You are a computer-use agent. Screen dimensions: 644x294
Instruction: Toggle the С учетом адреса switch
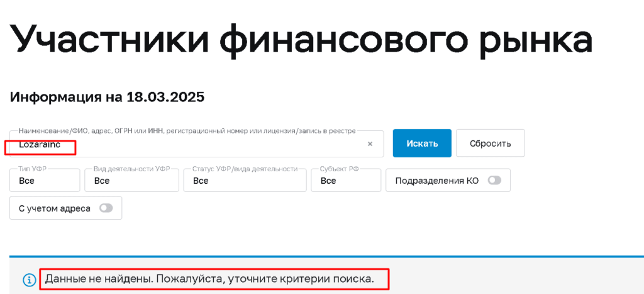coord(106,208)
